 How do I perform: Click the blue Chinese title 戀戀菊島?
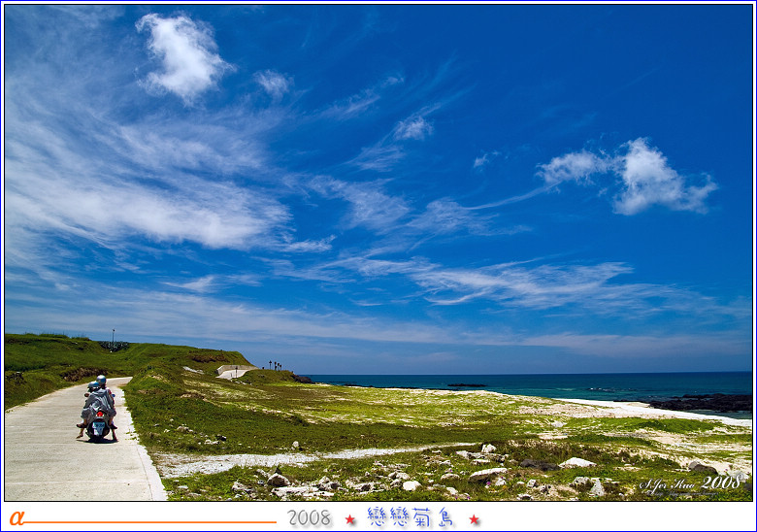tap(411, 517)
